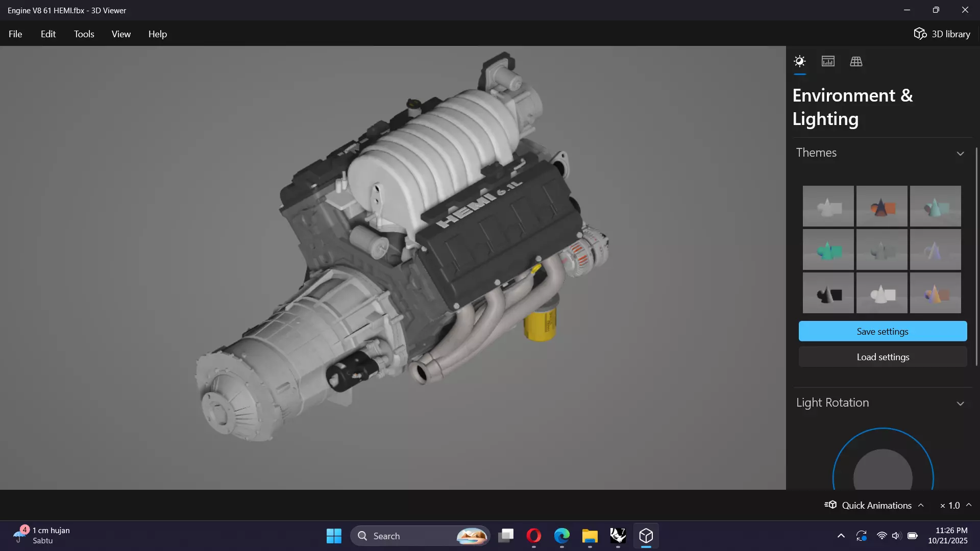Click the taskbar Search box
This screenshot has height=551, width=980.
pos(420,536)
